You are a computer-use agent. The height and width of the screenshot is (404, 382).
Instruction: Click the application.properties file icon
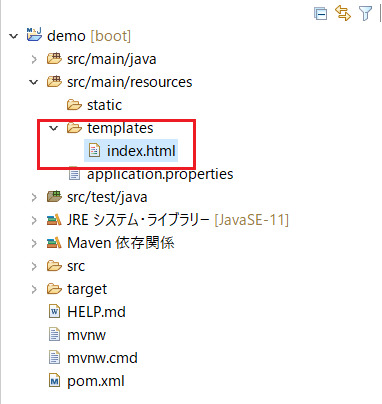pos(74,173)
